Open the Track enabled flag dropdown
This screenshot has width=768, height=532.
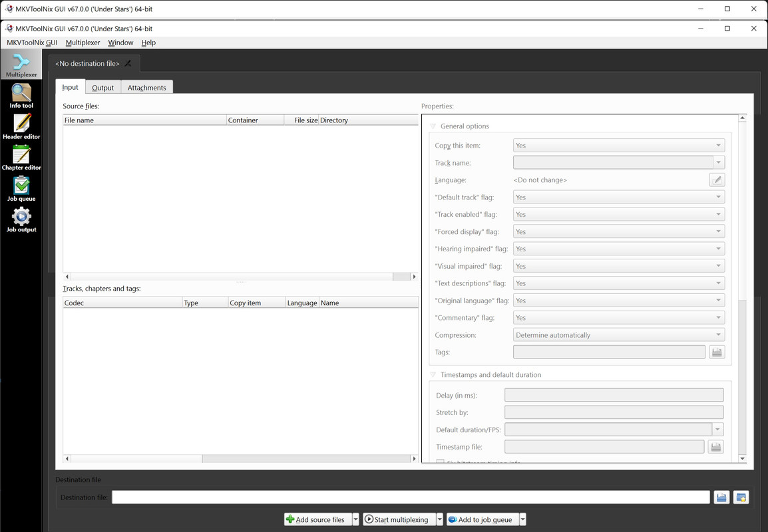619,214
